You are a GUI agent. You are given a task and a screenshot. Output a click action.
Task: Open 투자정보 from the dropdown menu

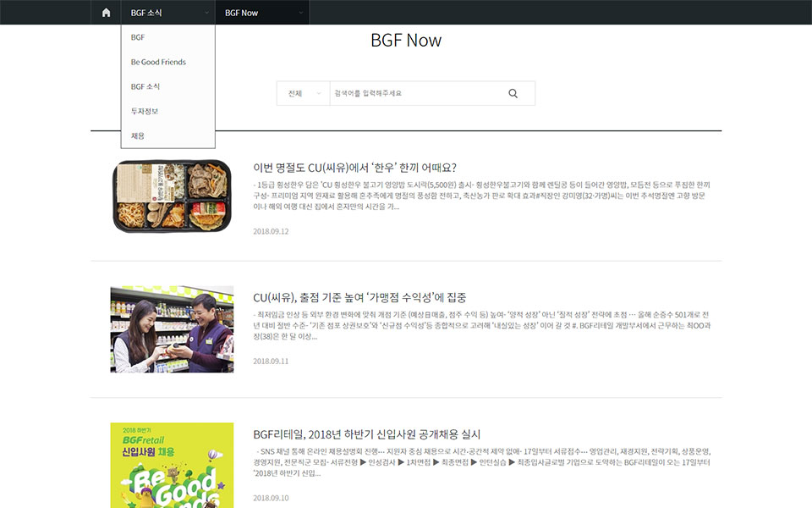pyautogui.click(x=145, y=111)
